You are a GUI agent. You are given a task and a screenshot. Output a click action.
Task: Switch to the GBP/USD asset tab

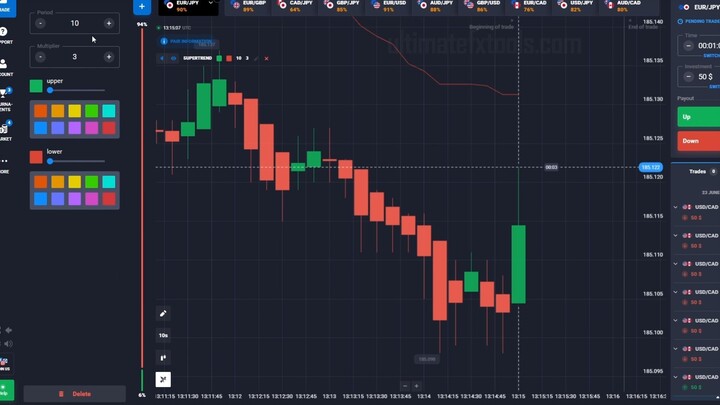(x=484, y=6)
